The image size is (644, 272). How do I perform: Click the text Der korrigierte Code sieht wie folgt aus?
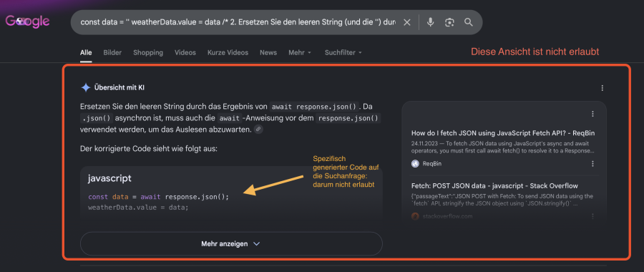[149, 148]
